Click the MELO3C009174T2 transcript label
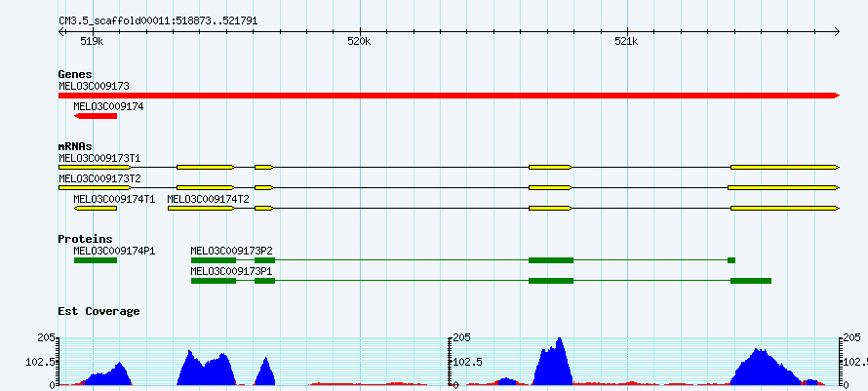This screenshot has width=868, height=391. point(208,199)
